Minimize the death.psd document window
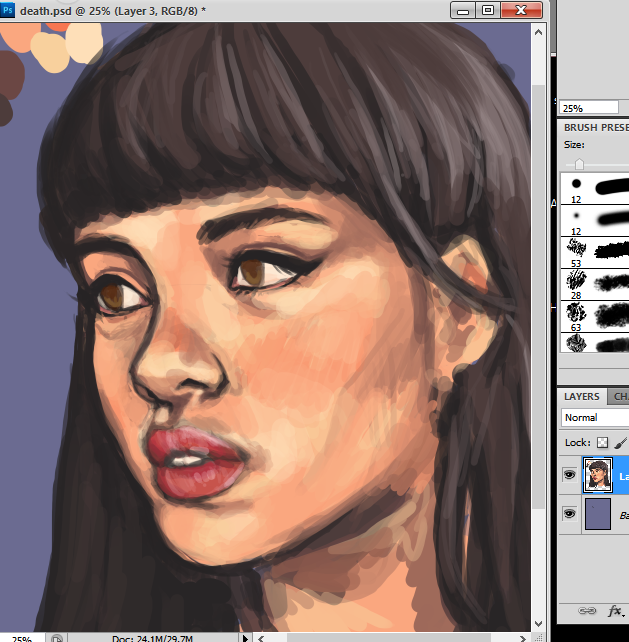Image resolution: width=629 pixels, height=642 pixels. click(463, 10)
